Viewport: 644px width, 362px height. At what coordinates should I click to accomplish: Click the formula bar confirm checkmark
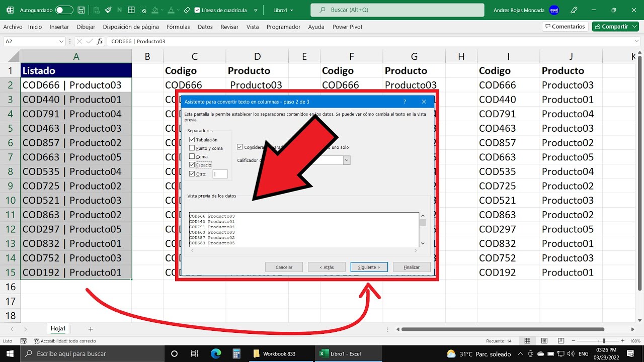[89, 41]
